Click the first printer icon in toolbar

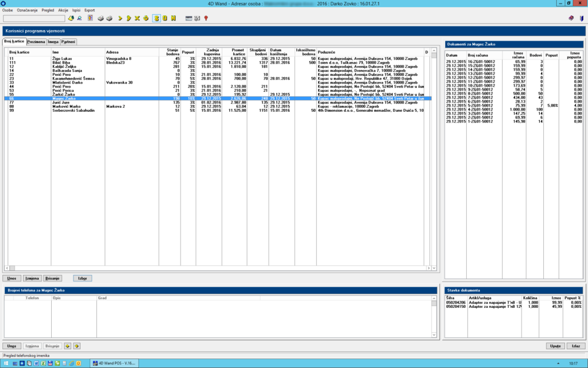[x=101, y=18]
